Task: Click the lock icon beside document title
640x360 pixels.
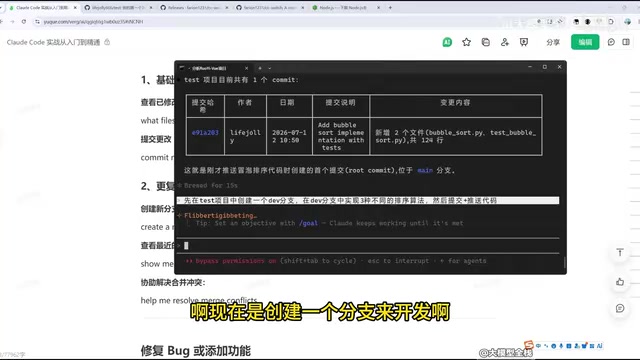Action: 107,42
